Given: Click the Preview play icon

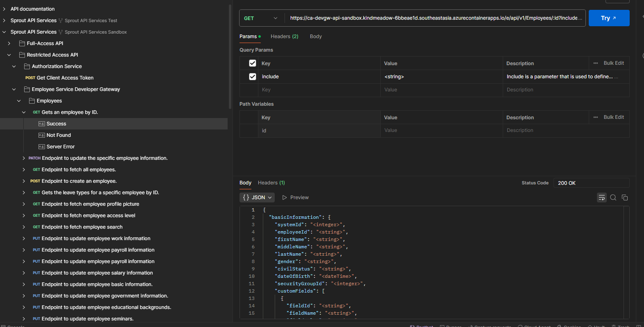Looking at the screenshot, I should coord(285,198).
